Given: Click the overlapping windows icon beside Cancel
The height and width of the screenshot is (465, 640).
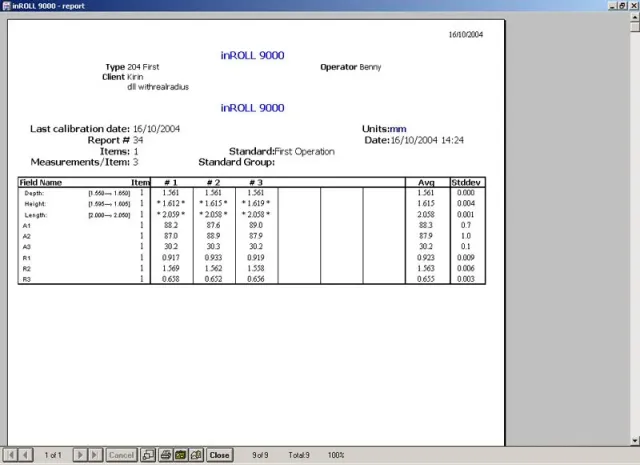Looking at the screenshot, I should [148, 455].
